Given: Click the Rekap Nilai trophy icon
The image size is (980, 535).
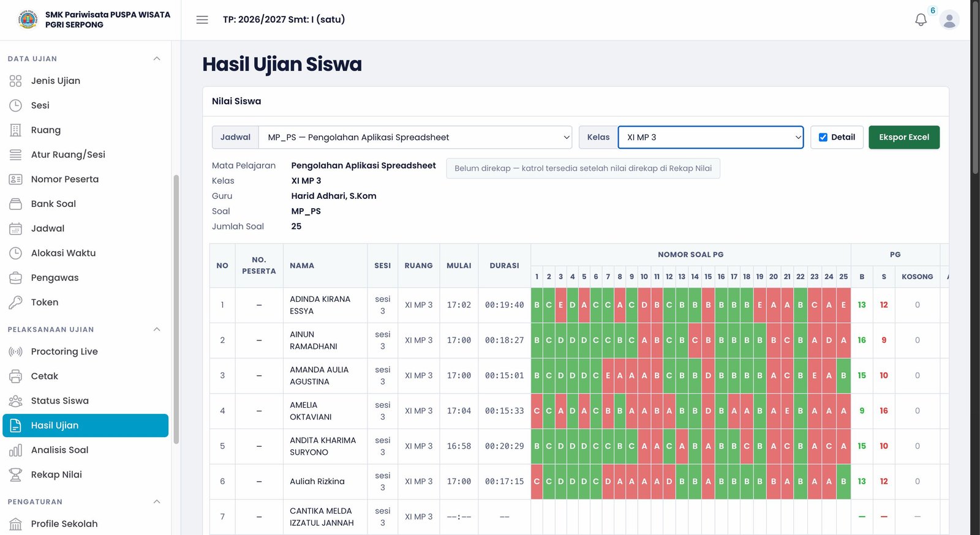Looking at the screenshot, I should coord(15,474).
